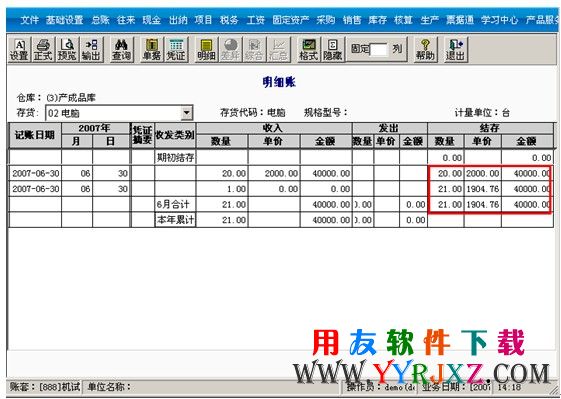
Task: Export data with 输出 icon
Action: 91,50
